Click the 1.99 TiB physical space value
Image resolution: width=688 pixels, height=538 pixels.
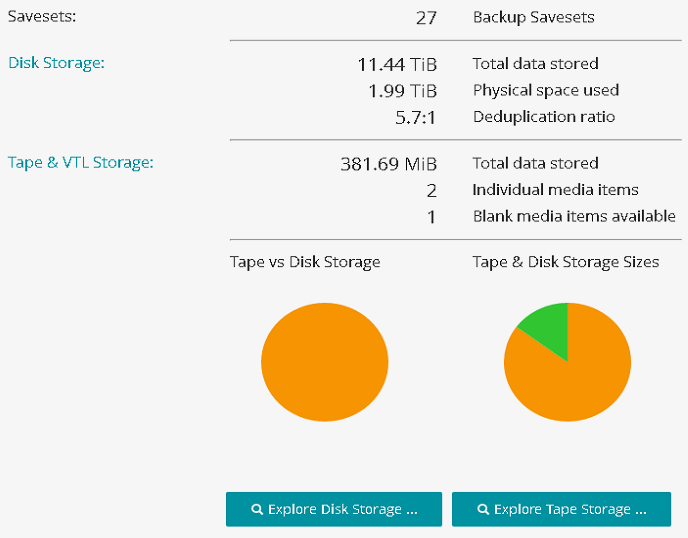click(403, 91)
